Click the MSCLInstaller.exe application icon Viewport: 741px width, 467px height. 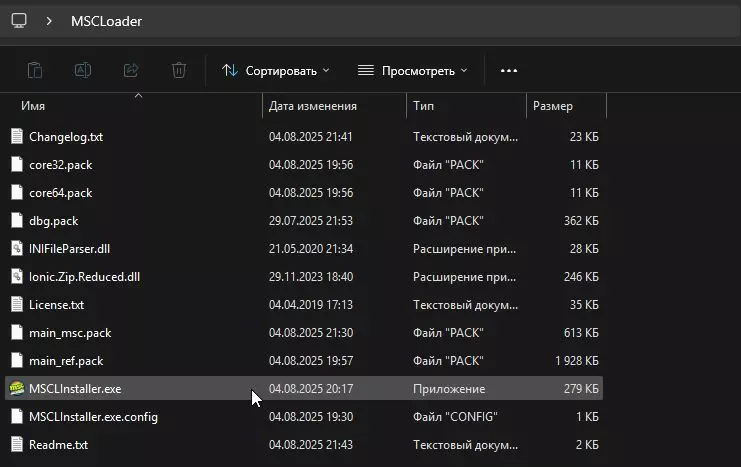coord(16,388)
